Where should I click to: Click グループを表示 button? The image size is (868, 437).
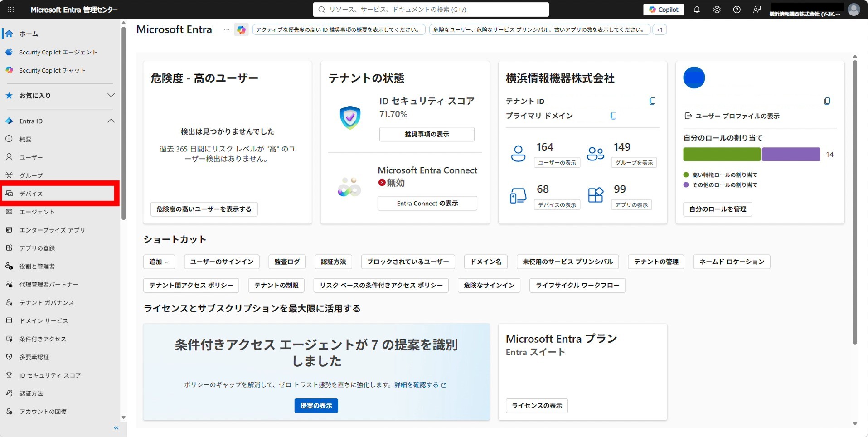tap(634, 163)
